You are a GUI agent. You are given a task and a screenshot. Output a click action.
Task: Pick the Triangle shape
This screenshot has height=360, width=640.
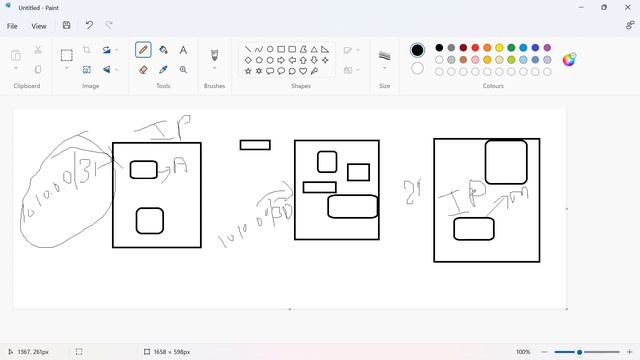coord(314,49)
